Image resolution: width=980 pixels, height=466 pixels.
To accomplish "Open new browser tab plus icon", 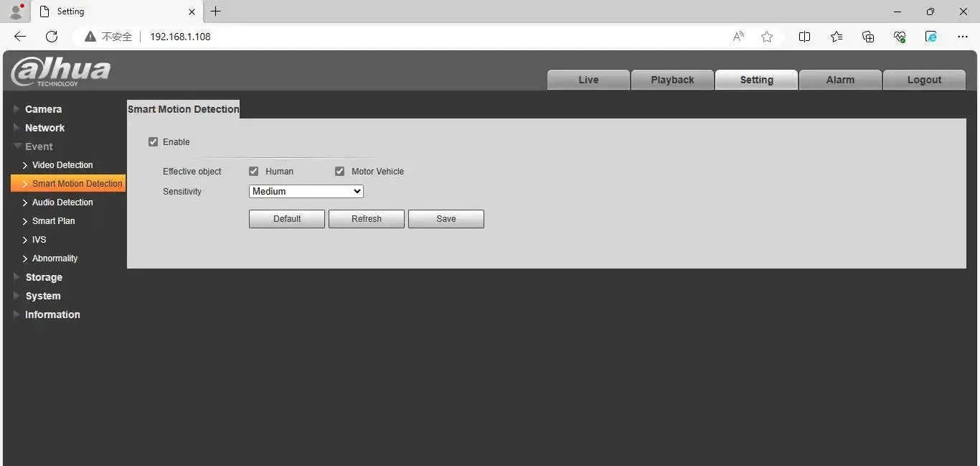I will tap(215, 11).
